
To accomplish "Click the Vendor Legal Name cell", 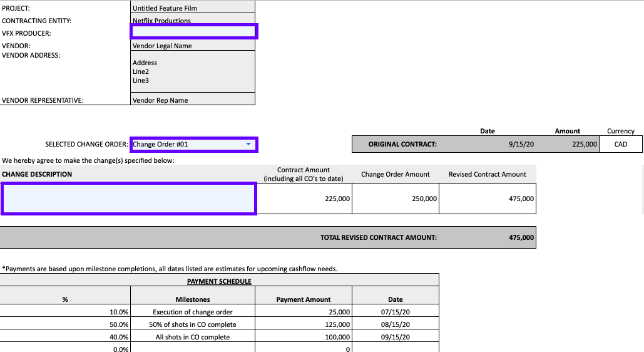I will 193,46.
